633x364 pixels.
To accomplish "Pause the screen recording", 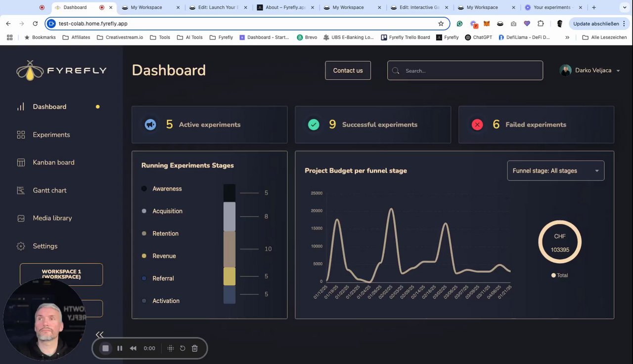I will (x=120, y=348).
